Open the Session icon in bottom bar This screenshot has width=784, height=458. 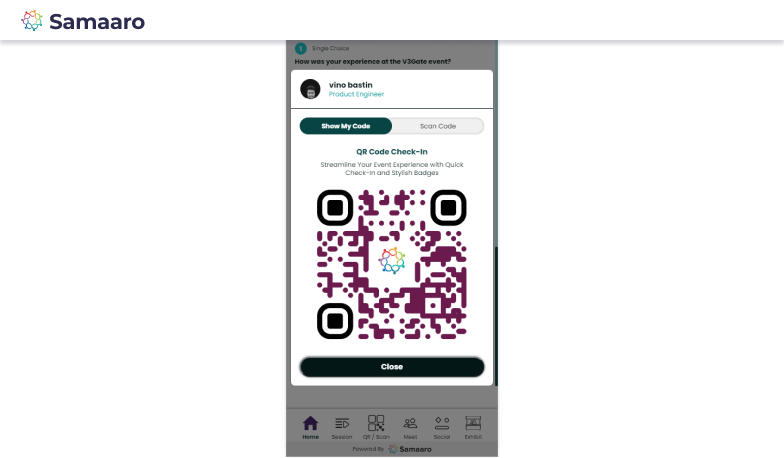tap(342, 424)
